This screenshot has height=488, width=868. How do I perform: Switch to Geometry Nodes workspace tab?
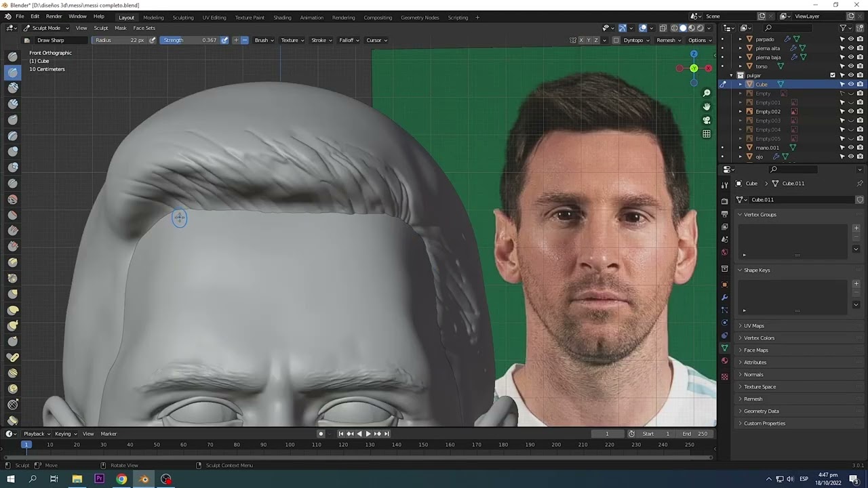pyautogui.click(x=420, y=17)
